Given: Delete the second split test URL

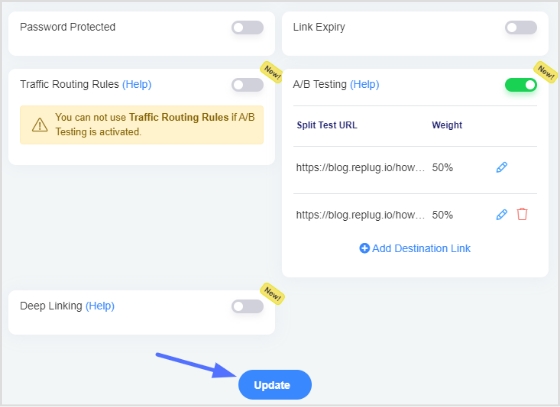Looking at the screenshot, I should coord(522,214).
